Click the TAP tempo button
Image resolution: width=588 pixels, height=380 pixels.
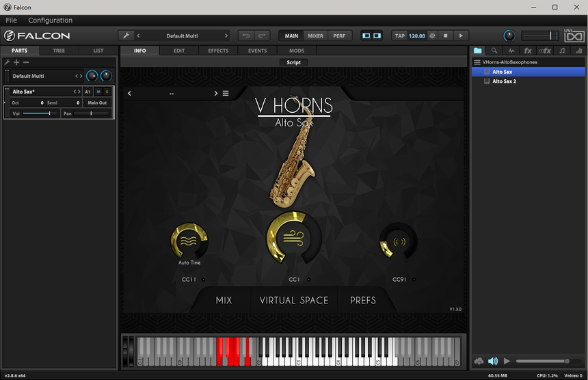400,36
